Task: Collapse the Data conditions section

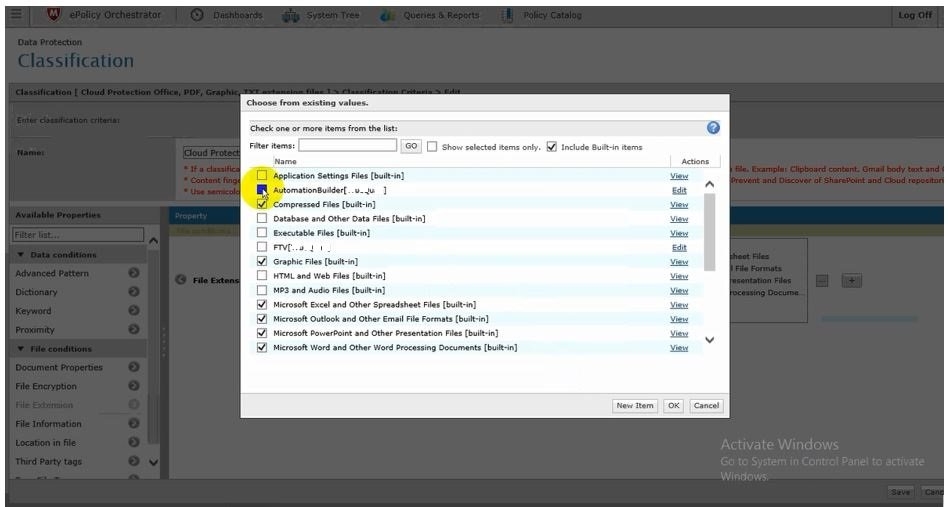Action: click(x=21, y=255)
